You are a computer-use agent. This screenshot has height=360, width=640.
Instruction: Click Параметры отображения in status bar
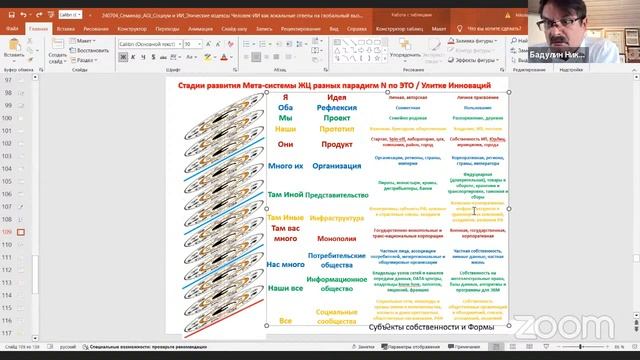pyautogui.click(x=410, y=347)
